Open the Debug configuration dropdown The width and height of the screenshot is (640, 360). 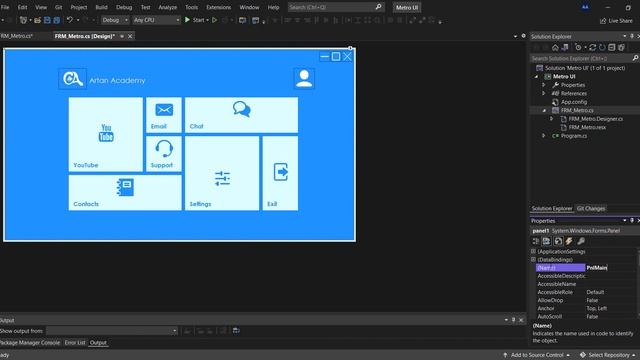[115, 20]
